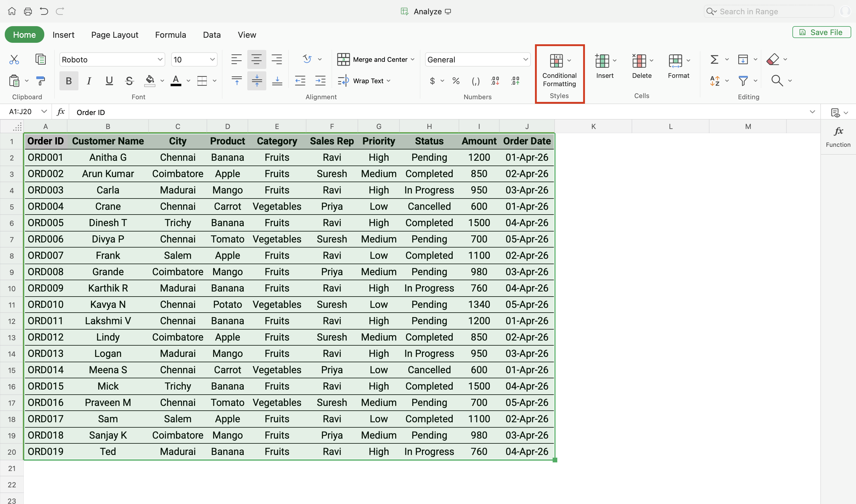Click the Cut scissors icon
Image resolution: width=856 pixels, height=504 pixels.
click(x=14, y=60)
